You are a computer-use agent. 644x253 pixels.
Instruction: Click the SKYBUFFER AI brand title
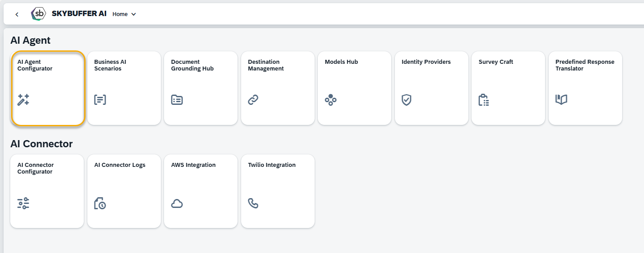[79, 14]
